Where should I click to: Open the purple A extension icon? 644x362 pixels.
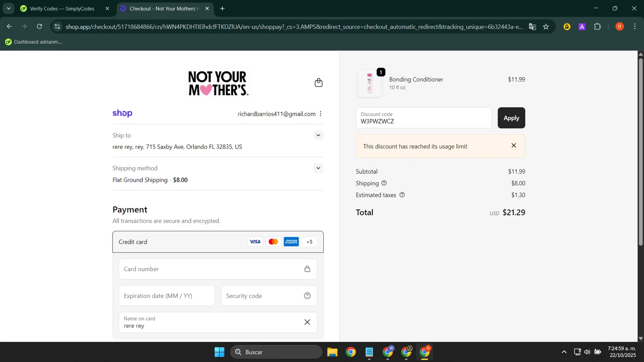582,27
